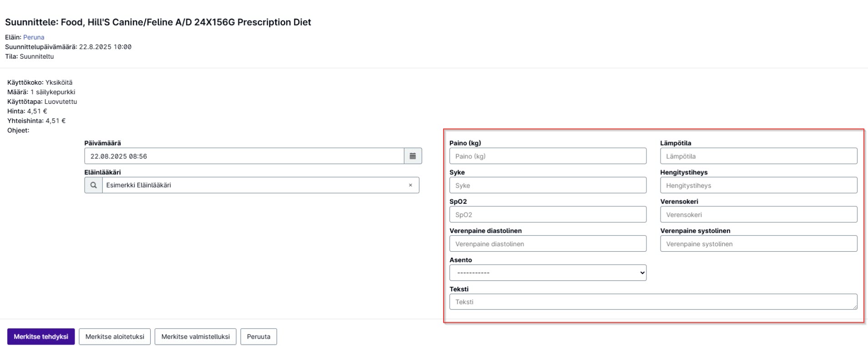
Task: Click the Tila: Suunniteltu status text
Action: click(30, 56)
